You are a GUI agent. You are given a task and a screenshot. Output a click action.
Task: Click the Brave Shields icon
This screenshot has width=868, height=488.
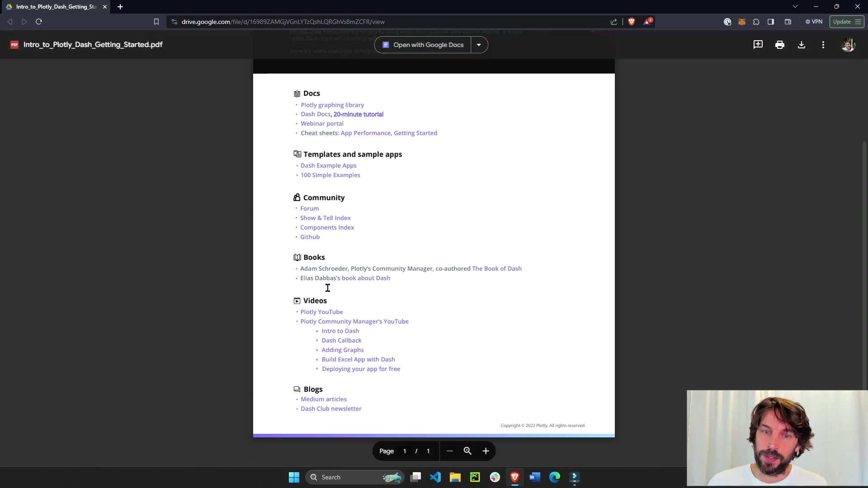tap(632, 22)
